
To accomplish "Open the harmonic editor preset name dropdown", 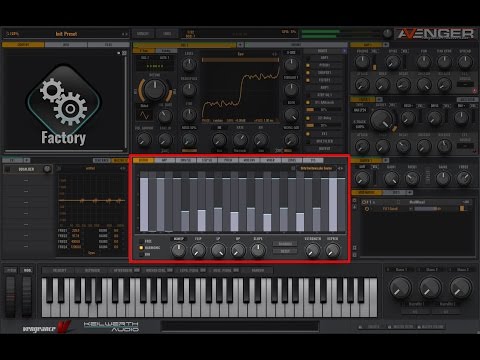I will 316,168.
